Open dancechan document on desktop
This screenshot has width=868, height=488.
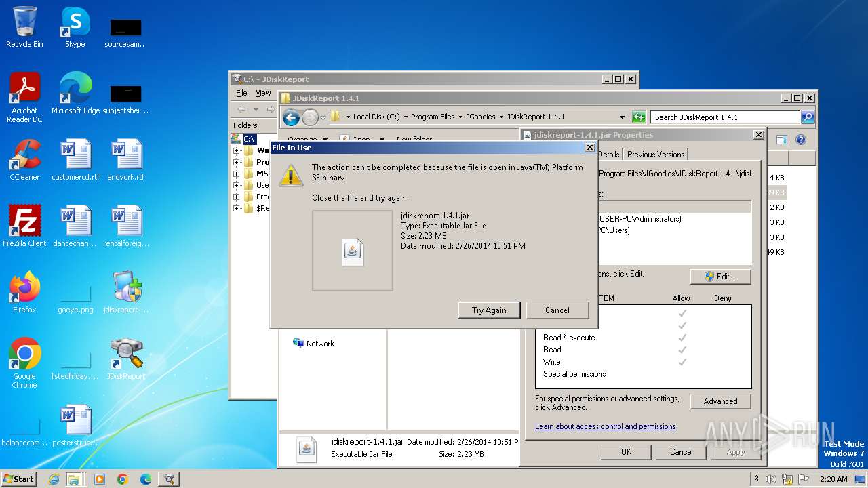tap(75, 226)
